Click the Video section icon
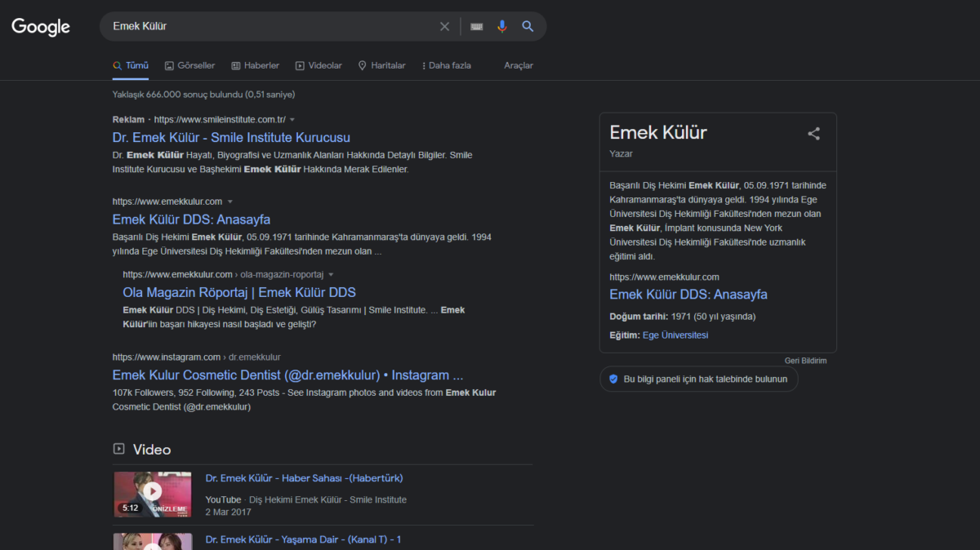The image size is (980, 550). pos(119,449)
